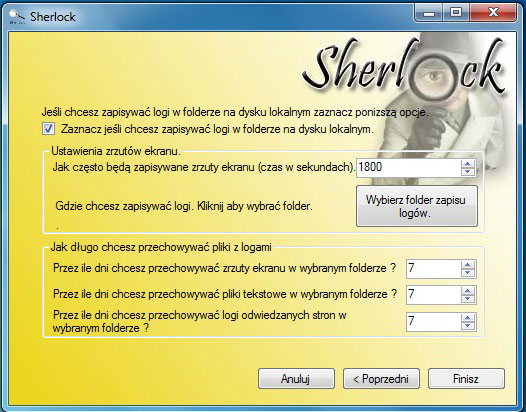Decrease days for keeping text files

click(x=468, y=299)
